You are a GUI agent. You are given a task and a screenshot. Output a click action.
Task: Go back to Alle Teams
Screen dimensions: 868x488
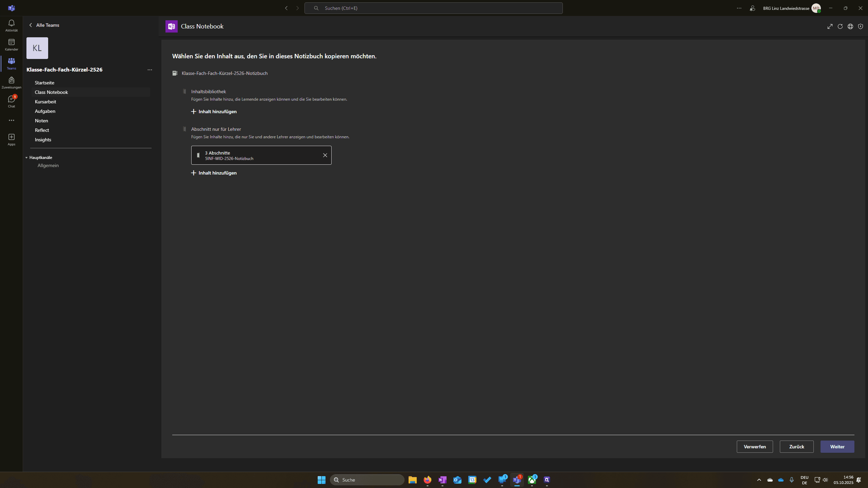point(44,25)
